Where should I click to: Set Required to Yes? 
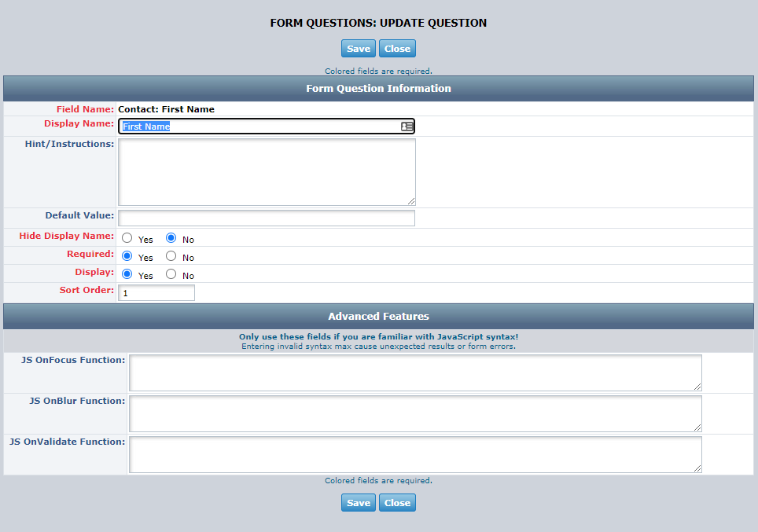pos(127,256)
